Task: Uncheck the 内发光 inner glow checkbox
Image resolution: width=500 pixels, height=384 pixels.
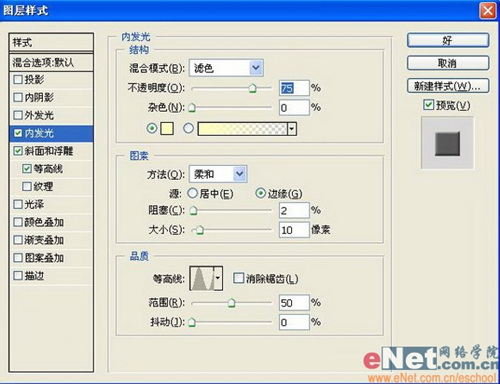Action: coord(18,133)
